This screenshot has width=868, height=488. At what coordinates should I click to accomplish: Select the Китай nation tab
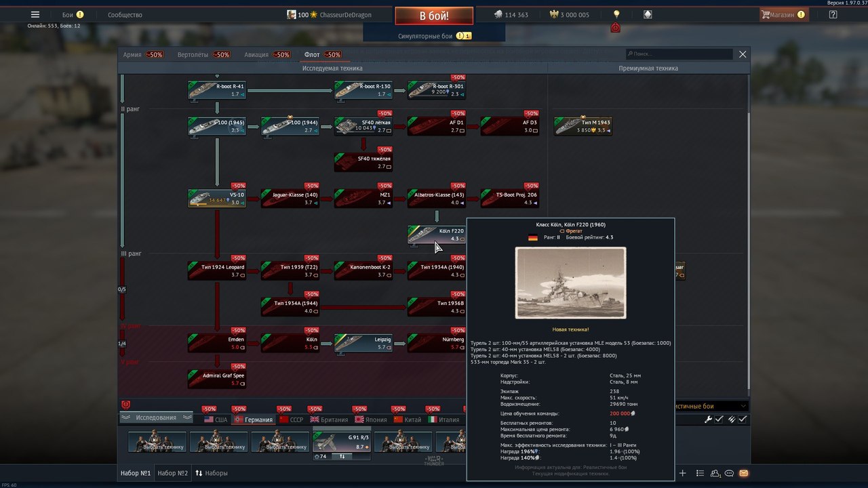(408, 420)
